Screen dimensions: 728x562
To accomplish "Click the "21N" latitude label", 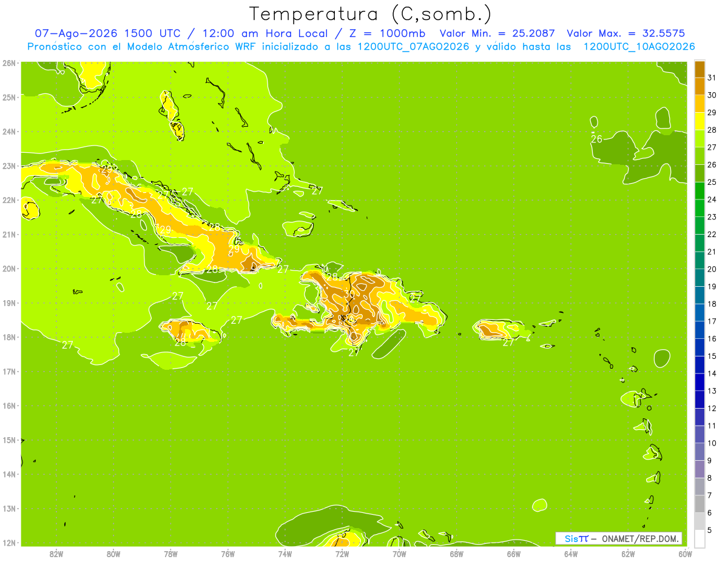I will [9, 234].
